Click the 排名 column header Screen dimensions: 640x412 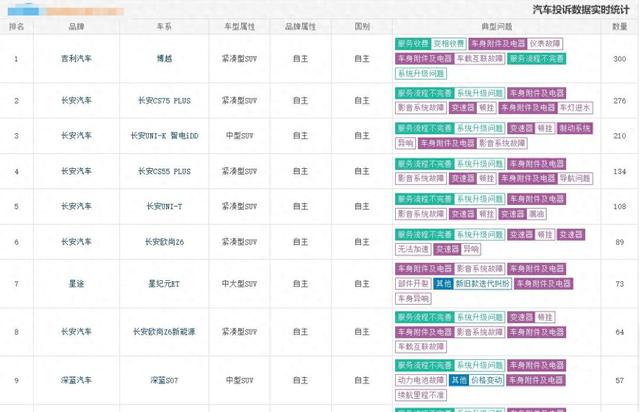16,27
